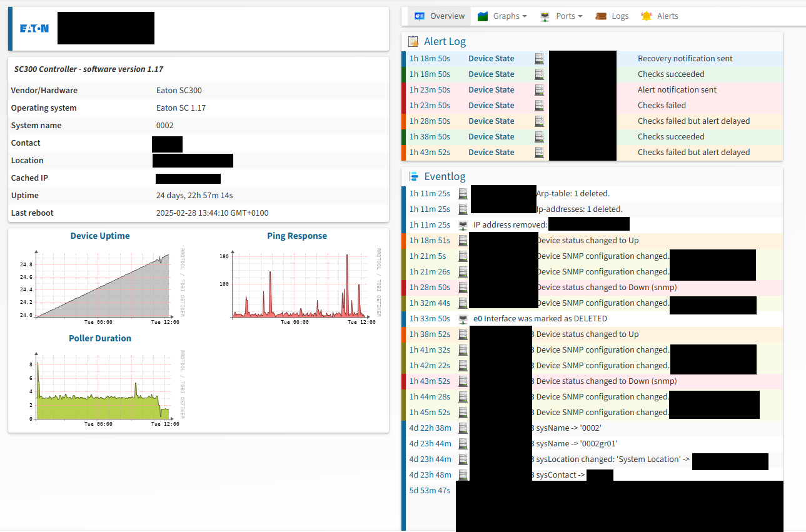Click the Device Uptime graph title

(x=100, y=236)
